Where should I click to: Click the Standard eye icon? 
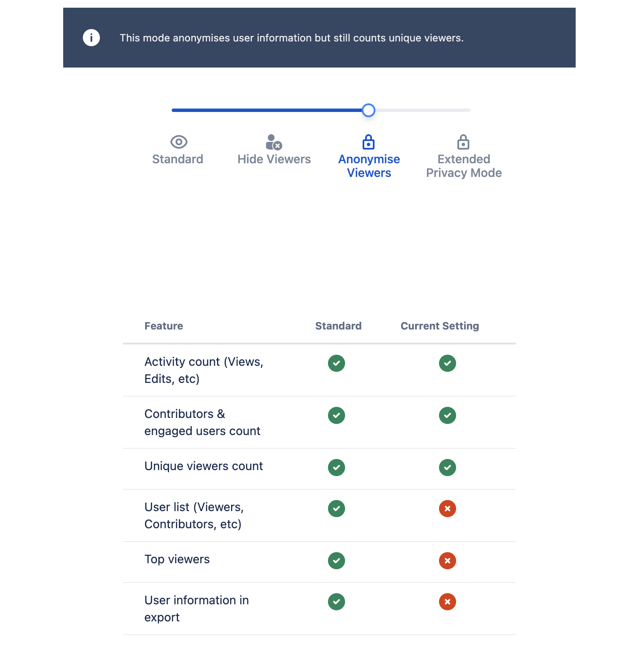(179, 142)
